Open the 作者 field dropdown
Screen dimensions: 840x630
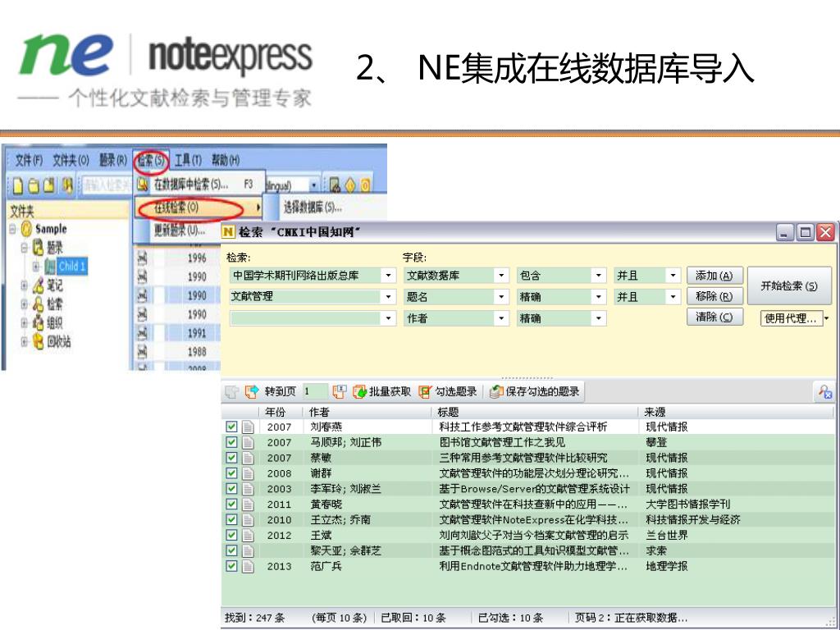tap(501, 318)
